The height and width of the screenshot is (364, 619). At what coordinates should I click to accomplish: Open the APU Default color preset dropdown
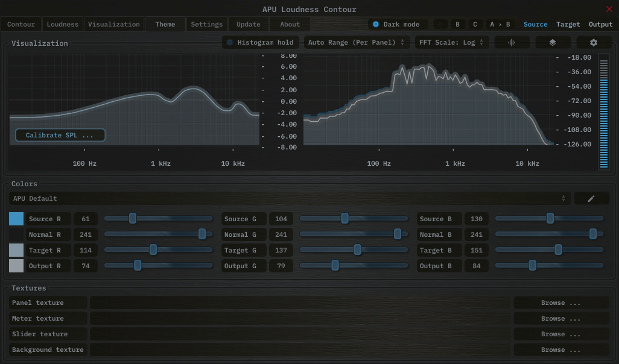tap(290, 198)
